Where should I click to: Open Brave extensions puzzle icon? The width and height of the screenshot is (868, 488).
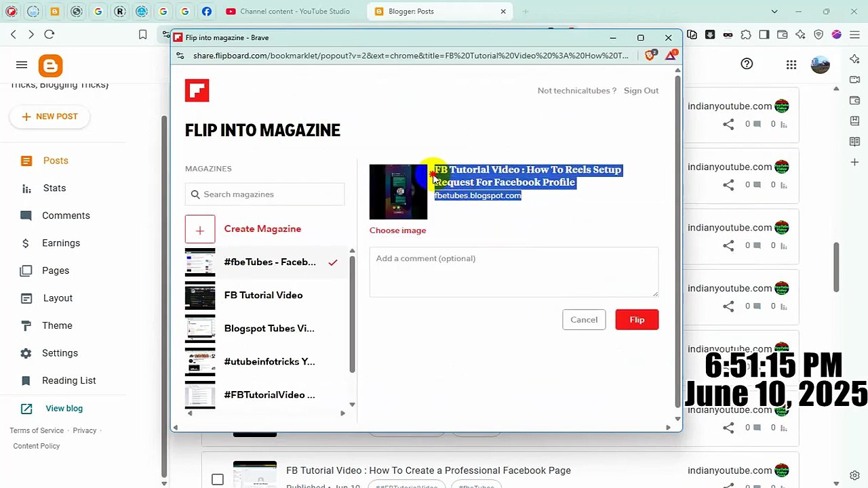[x=746, y=35]
